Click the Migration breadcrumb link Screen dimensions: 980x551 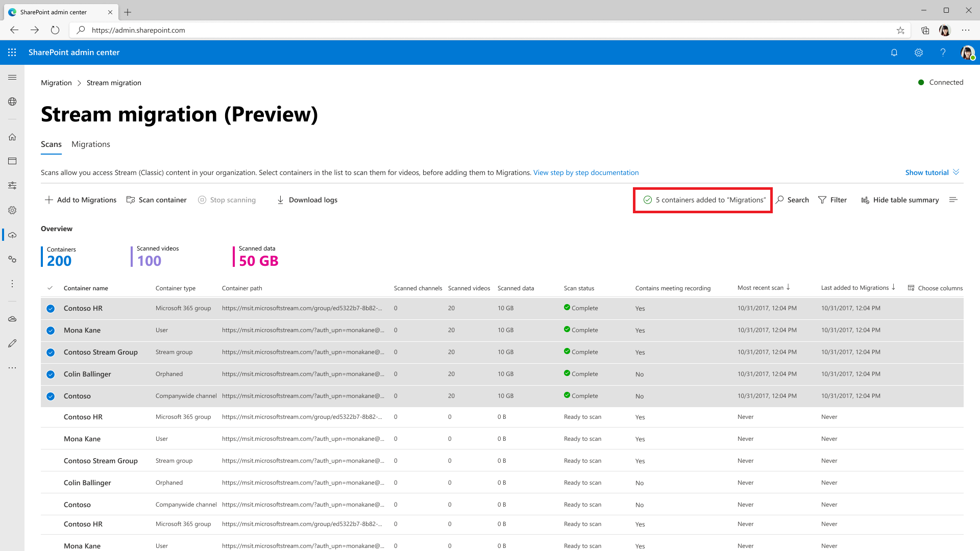click(56, 82)
